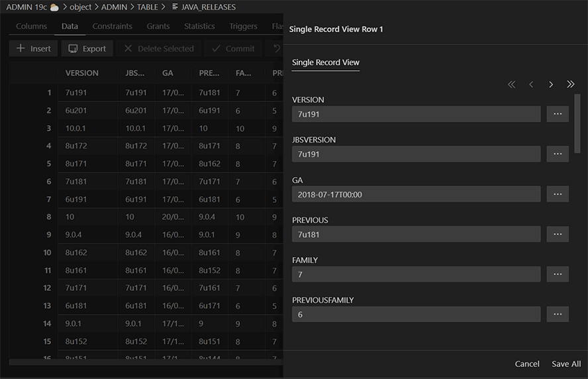Open the Statistics tab
This screenshot has width=588, height=379.
[x=199, y=27]
